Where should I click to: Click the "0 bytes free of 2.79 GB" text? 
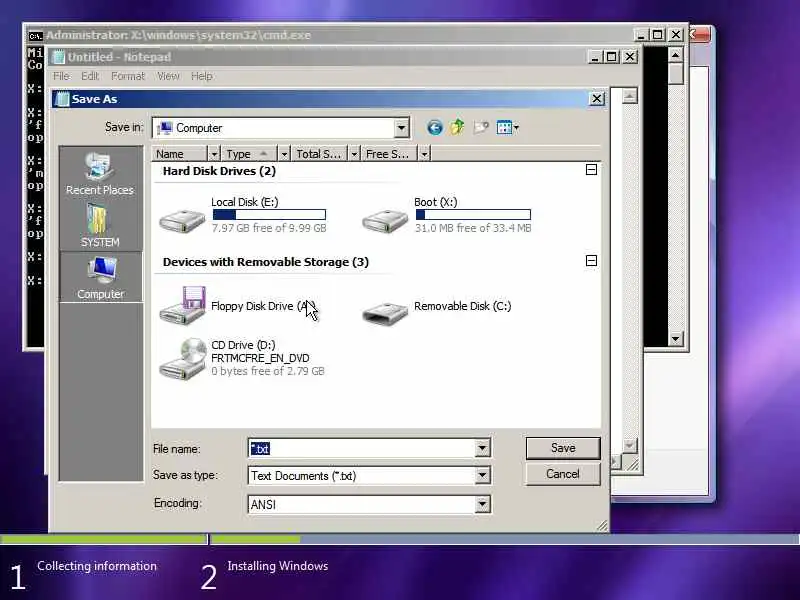(x=268, y=371)
